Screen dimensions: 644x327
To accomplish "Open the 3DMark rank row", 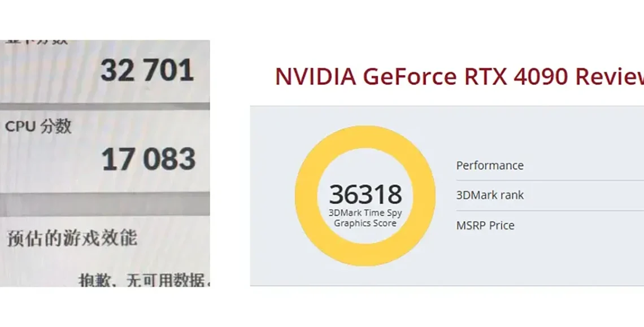I will click(550, 195).
